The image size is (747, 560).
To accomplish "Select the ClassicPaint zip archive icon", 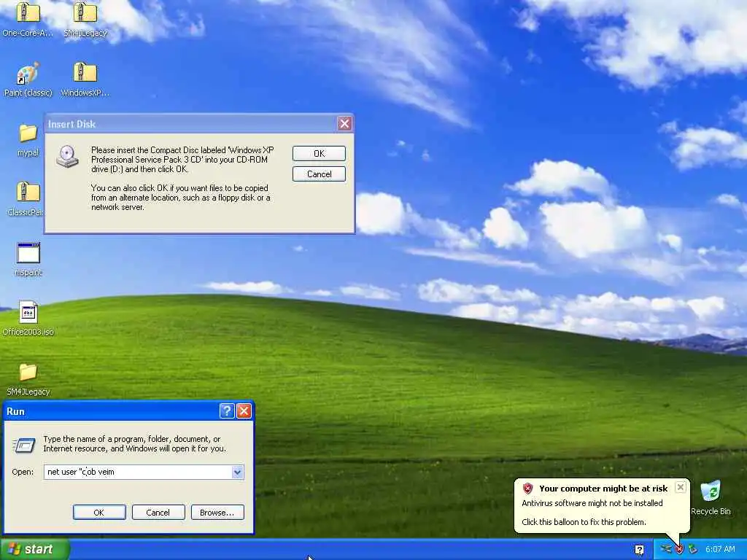I will click(28, 192).
